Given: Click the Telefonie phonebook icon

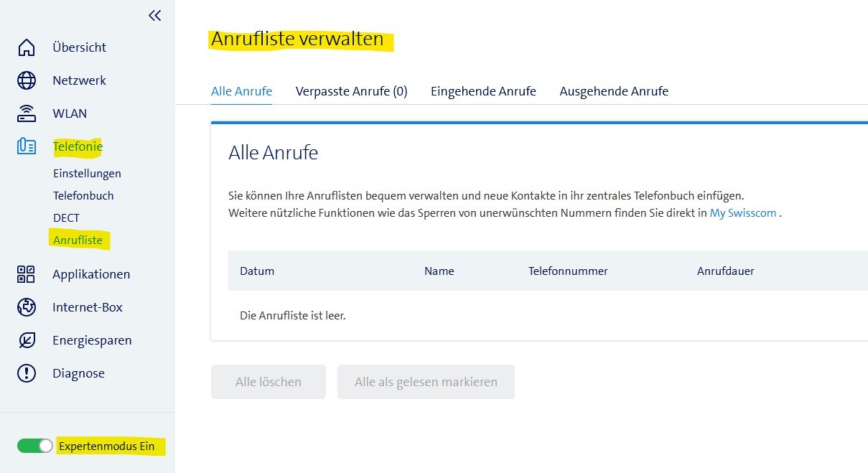Looking at the screenshot, I should tap(27, 146).
